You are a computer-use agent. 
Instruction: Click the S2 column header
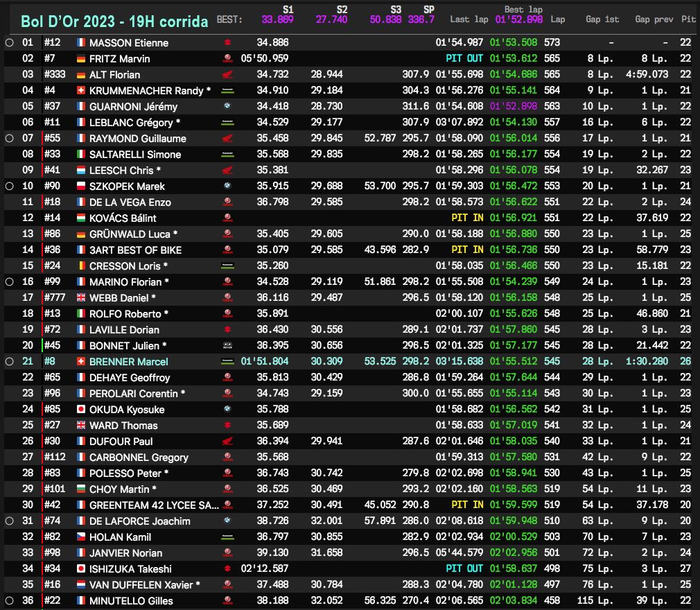click(342, 10)
